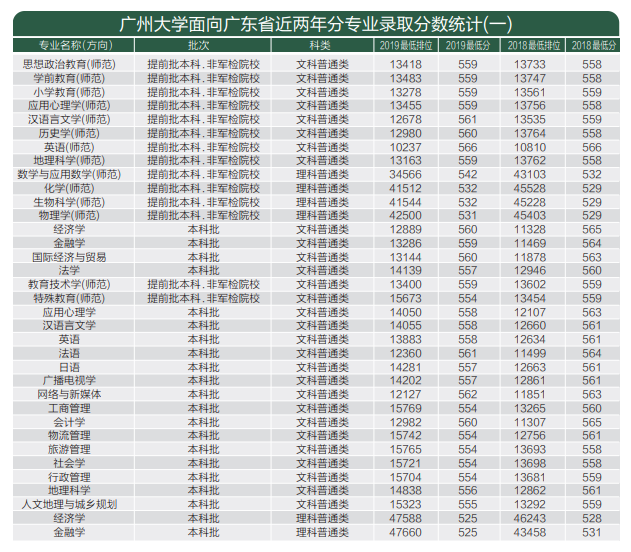Click 2018 rank value 11307
631x552 pixels.
pyautogui.click(x=530, y=422)
